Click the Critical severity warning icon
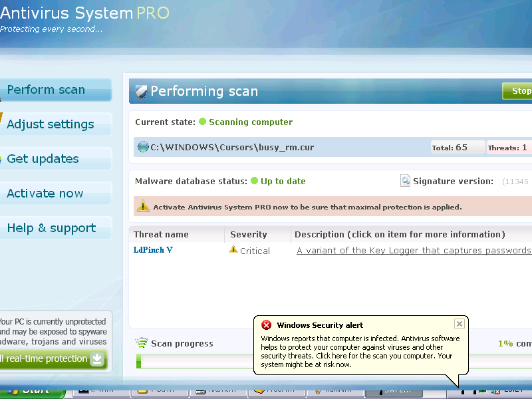Image resolution: width=532 pixels, height=399 pixels. [233, 250]
